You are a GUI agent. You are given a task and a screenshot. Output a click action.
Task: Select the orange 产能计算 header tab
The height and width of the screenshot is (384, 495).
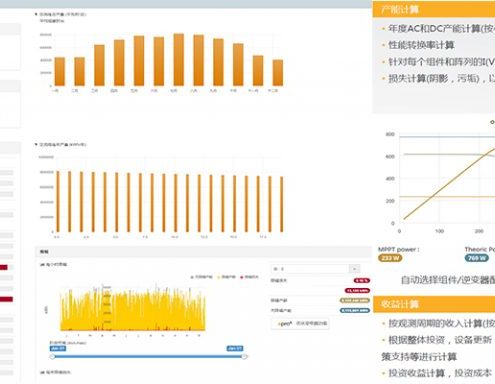(x=434, y=9)
